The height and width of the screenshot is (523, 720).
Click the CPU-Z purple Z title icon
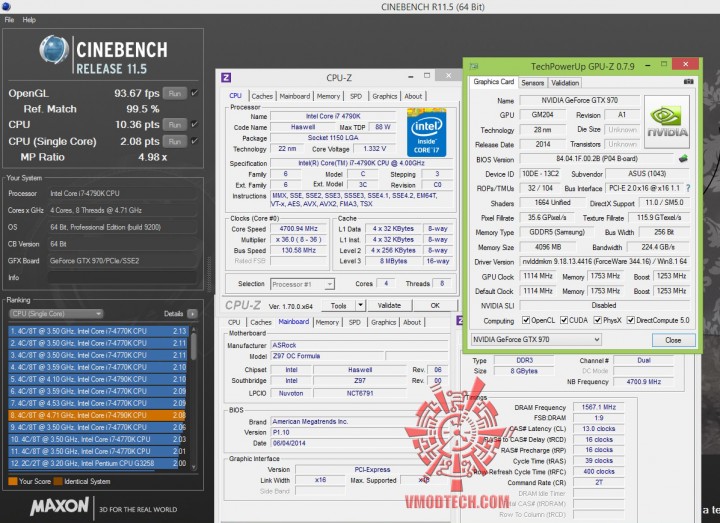pyautogui.click(x=226, y=78)
